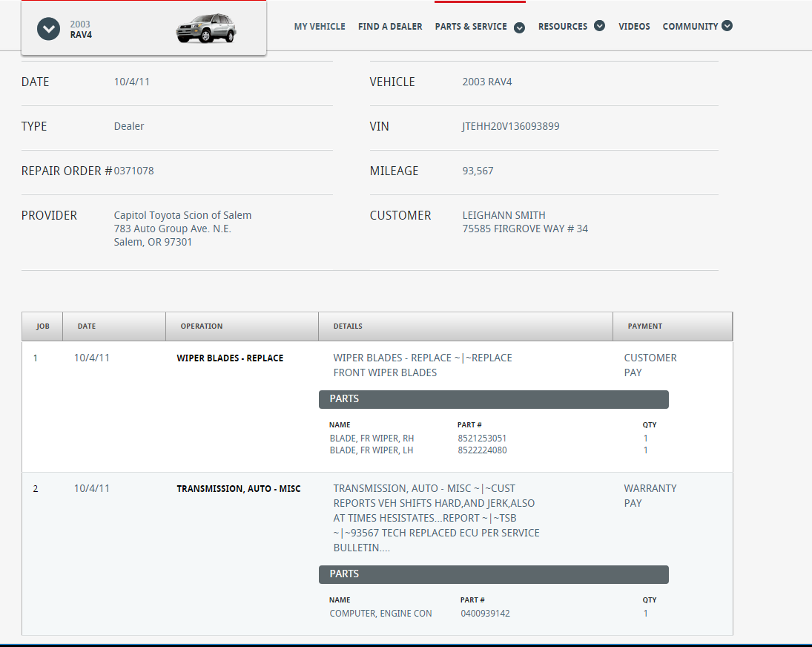The image size is (812, 647).
Task: Click the Parts bar under wiper blades job
Action: tap(494, 399)
